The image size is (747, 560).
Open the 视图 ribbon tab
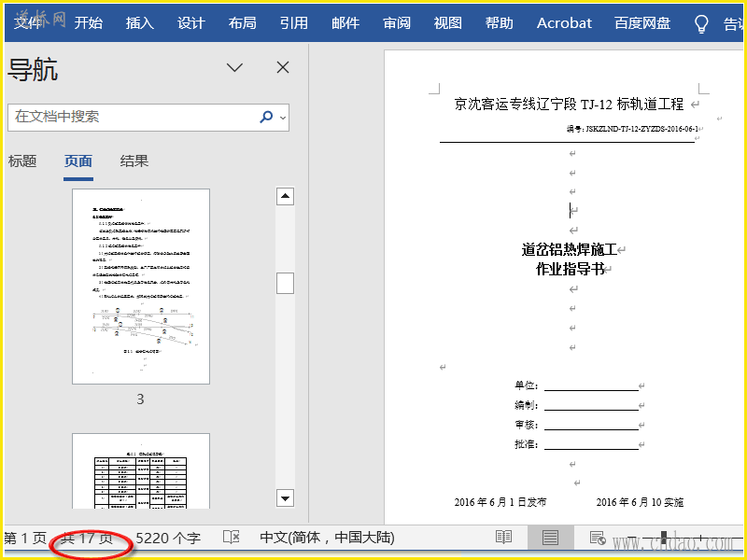448,22
